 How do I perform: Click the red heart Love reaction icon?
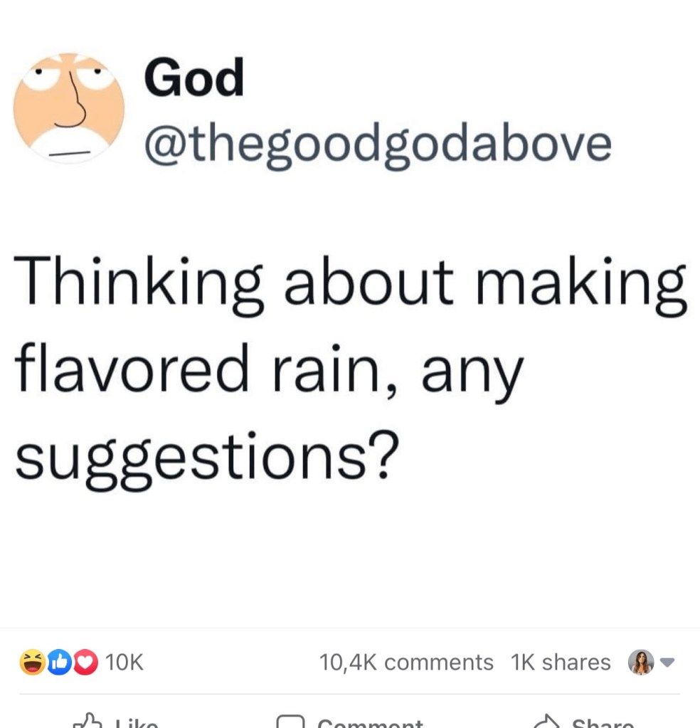click(85, 663)
